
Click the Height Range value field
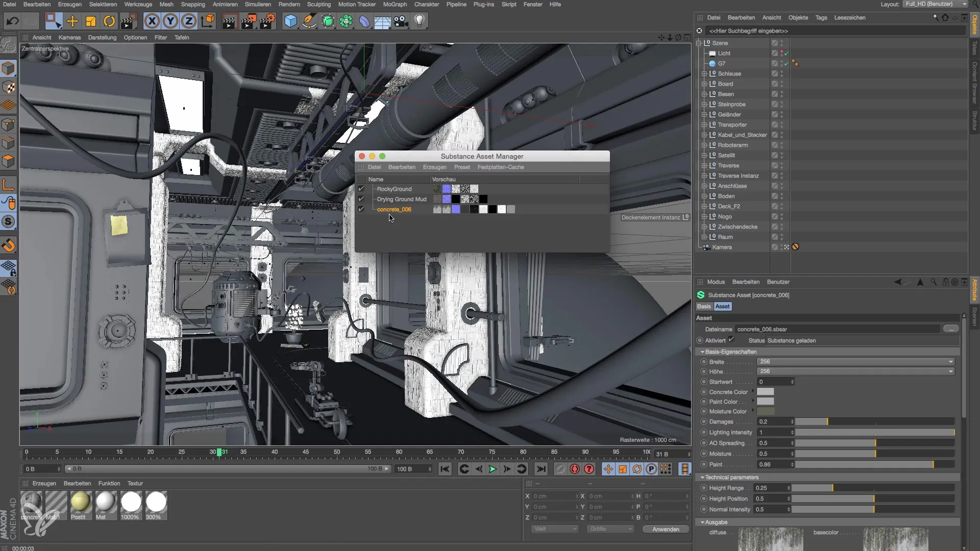tap(772, 488)
